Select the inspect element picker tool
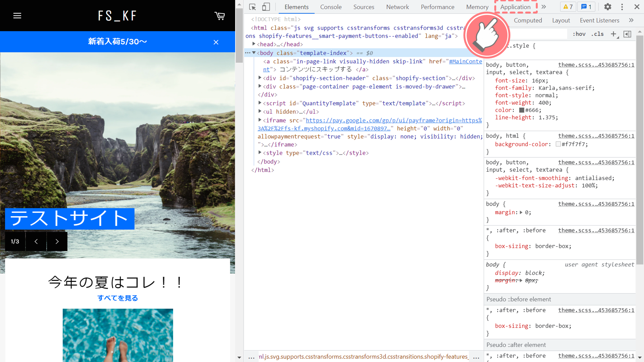 tap(252, 7)
